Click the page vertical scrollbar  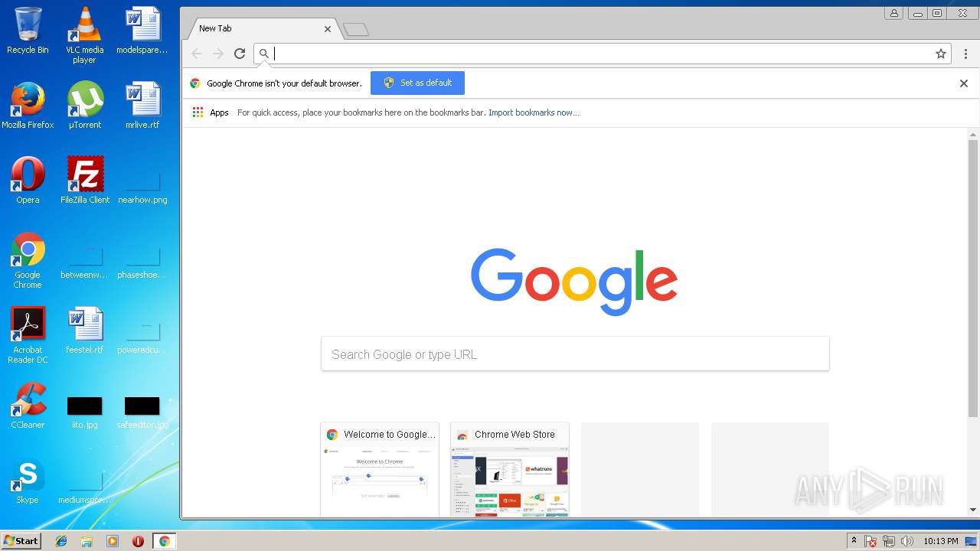[x=973, y=279]
